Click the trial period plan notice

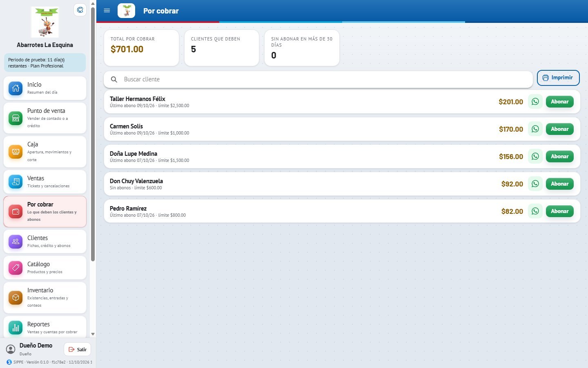pos(45,63)
